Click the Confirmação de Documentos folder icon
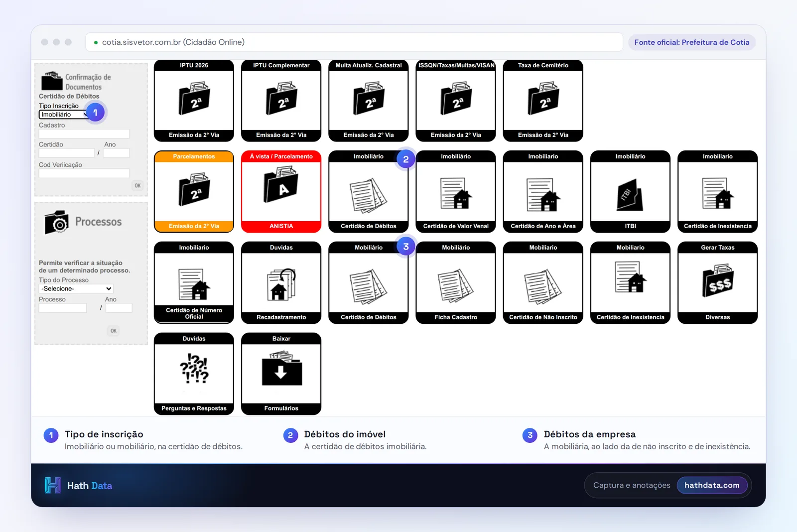 52,81
